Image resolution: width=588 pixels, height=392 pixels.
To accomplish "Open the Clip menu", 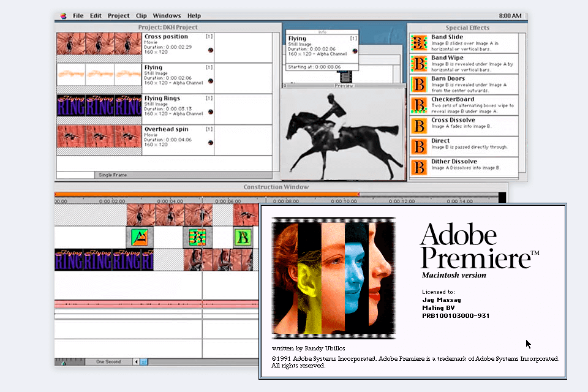I will tap(140, 15).
